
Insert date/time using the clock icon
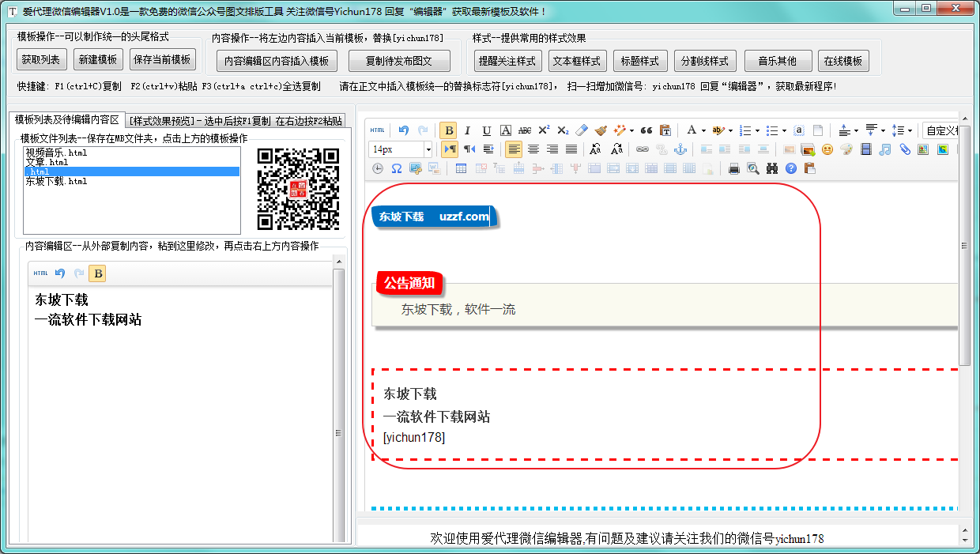378,168
